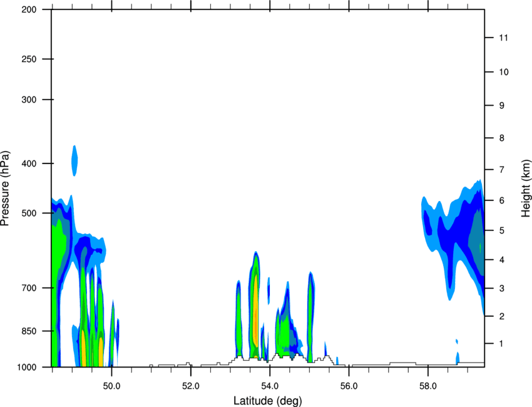Select the 400 pressure tick label

tap(29, 163)
